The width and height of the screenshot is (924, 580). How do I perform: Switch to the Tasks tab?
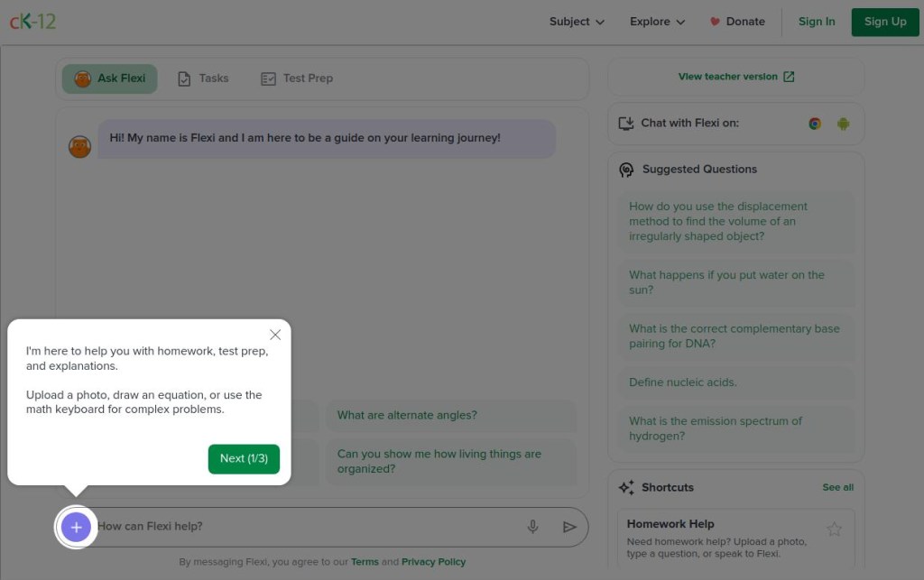click(203, 78)
